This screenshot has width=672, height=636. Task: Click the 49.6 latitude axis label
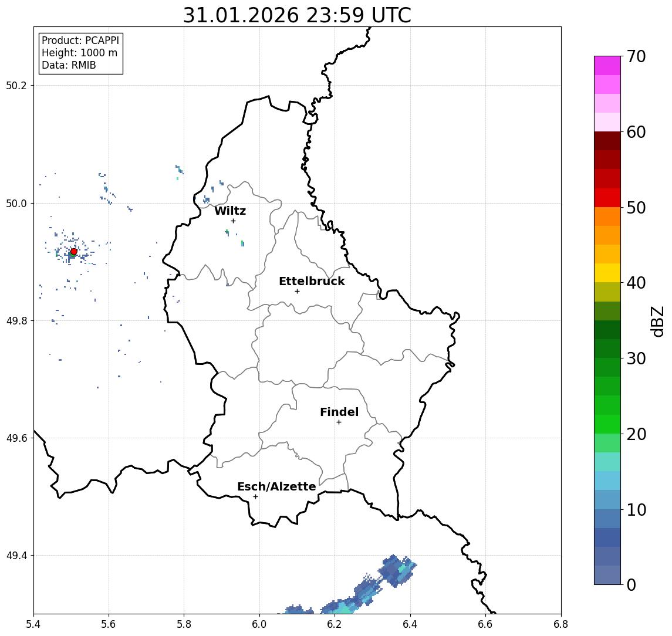point(16,438)
